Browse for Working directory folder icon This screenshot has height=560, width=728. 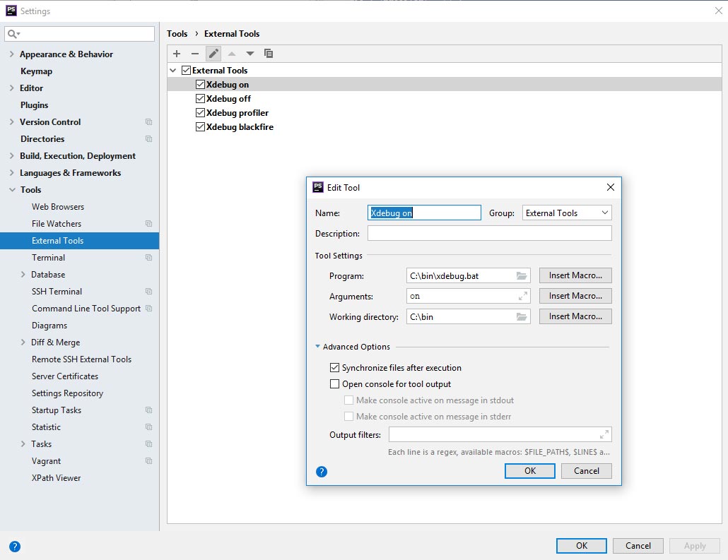(522, 316)
